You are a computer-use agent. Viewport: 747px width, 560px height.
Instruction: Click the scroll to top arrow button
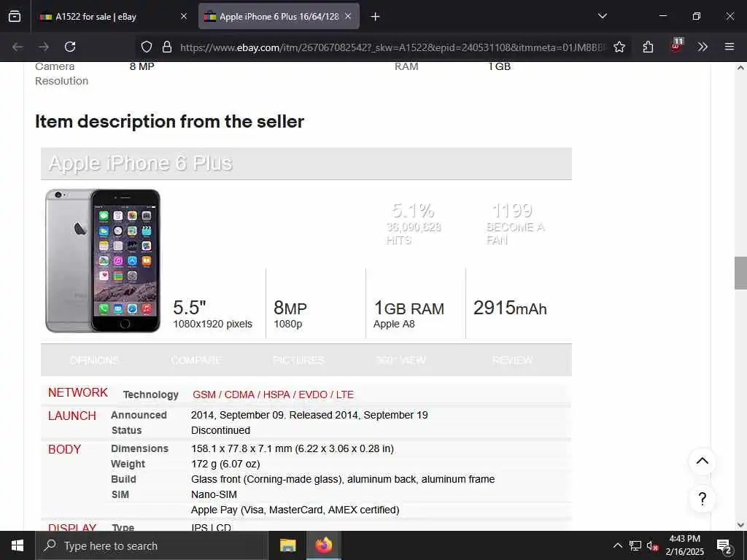pyautogui.click(x=703, y=461)
